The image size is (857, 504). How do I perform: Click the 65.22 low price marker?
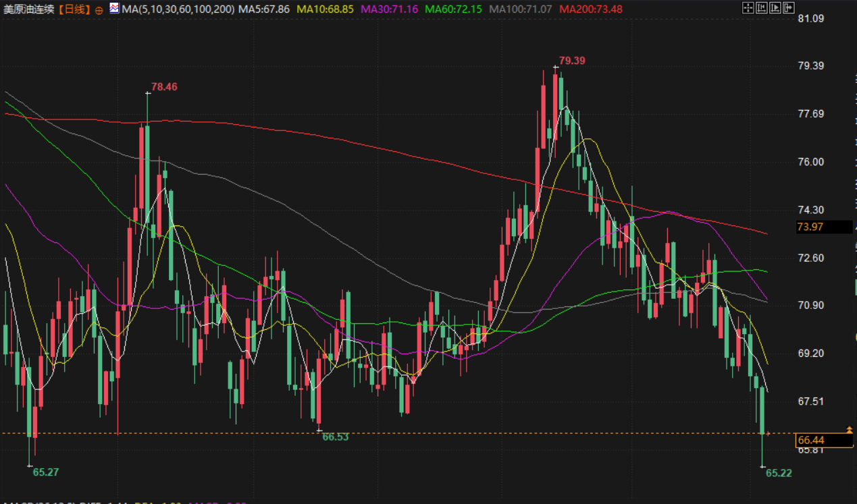[x=779, y=473]
